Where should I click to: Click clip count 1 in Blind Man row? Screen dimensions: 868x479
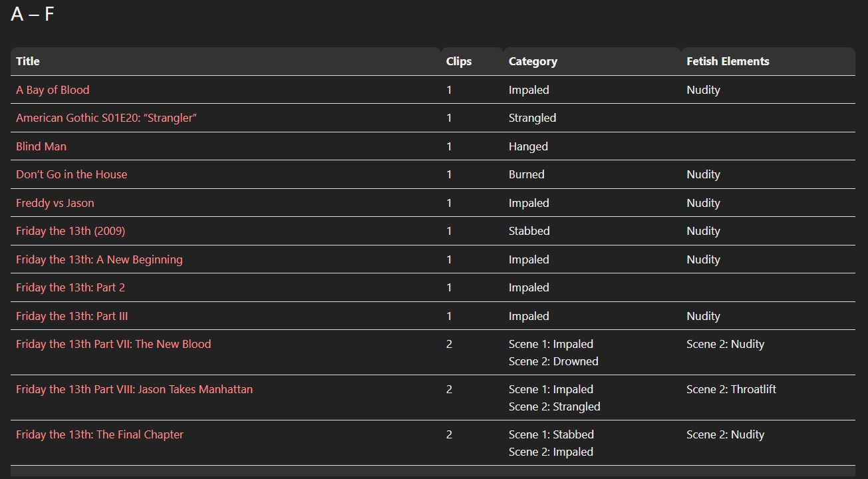coord(449,146)
